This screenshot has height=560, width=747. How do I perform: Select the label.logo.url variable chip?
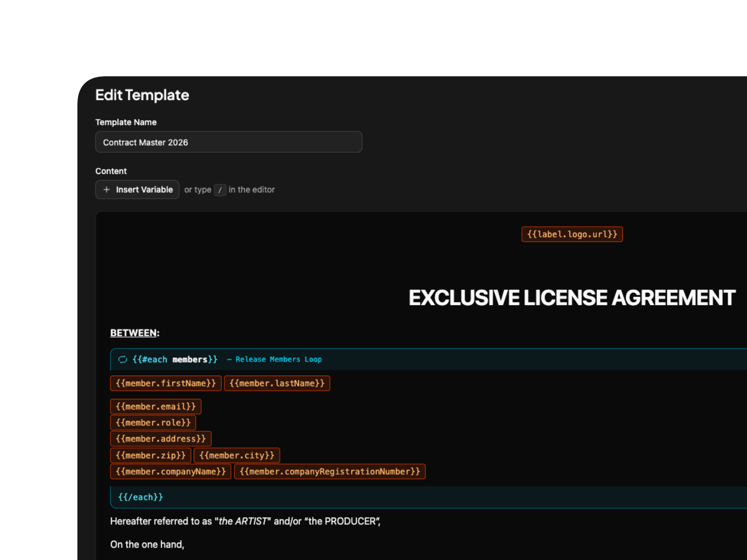572,234
